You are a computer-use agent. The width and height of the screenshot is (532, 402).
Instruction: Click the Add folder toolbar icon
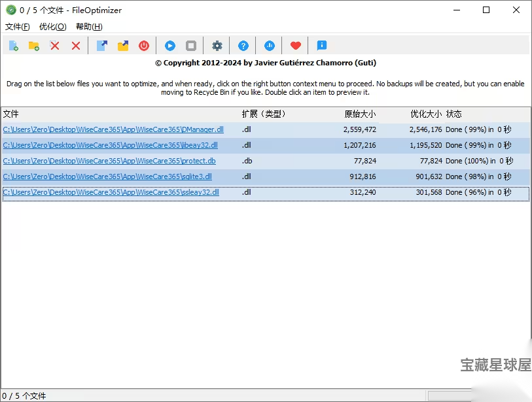point(33,45)
